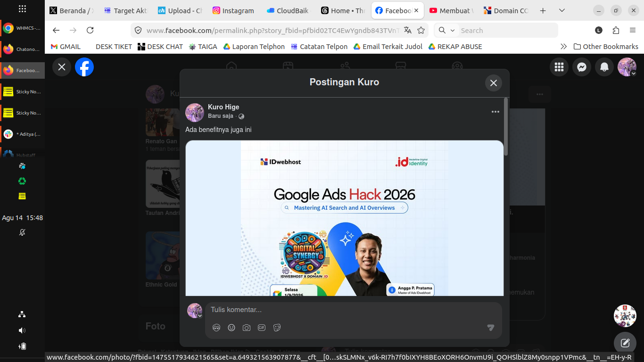Image resolution: width=644 pixels, height=362 pixels.
Task: Click the Tulis komentar input field
Action: click(x=354, y=310)
